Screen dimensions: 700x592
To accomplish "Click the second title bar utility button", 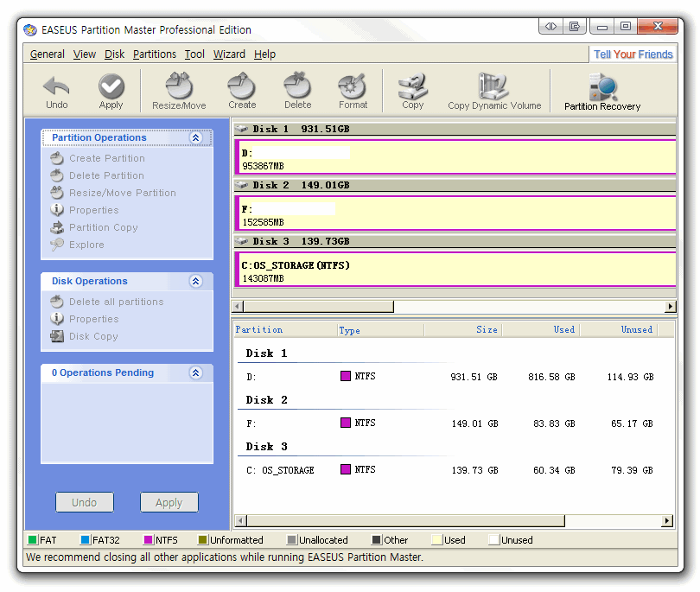I will [x=575, y=26].
